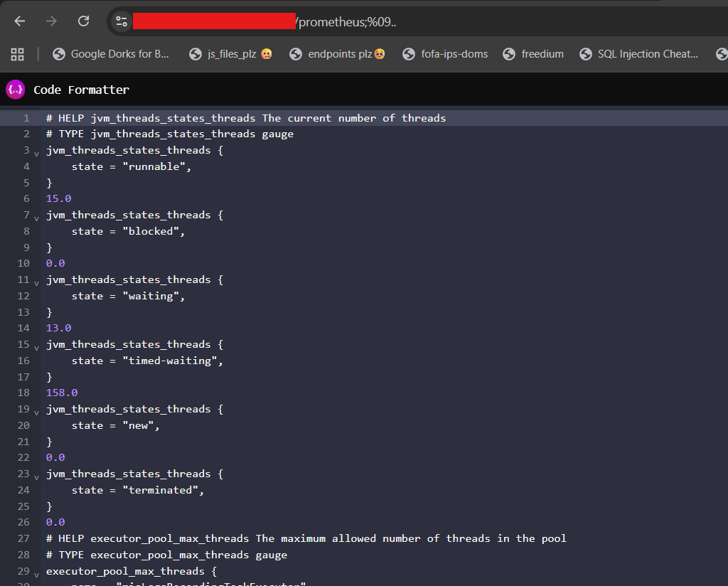
Task: Click the state = "timed-waiting" line
Action: tap(147, 361)
